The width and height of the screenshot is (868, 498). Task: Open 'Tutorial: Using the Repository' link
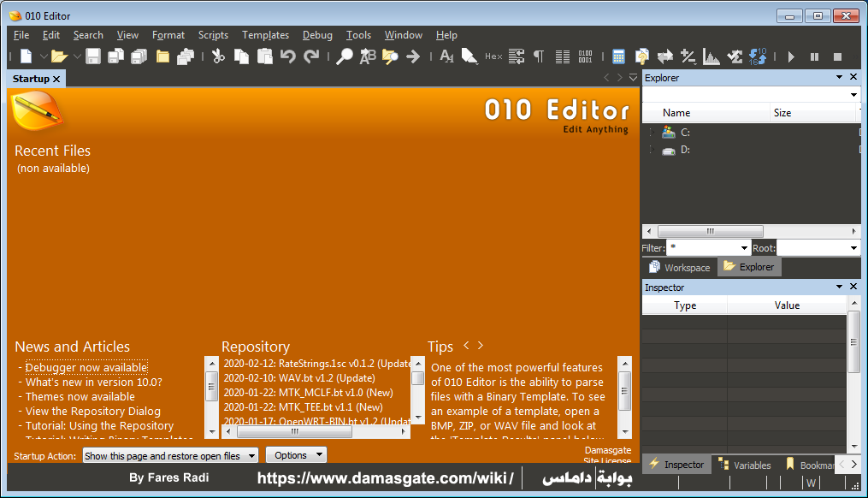pos(100,425)
